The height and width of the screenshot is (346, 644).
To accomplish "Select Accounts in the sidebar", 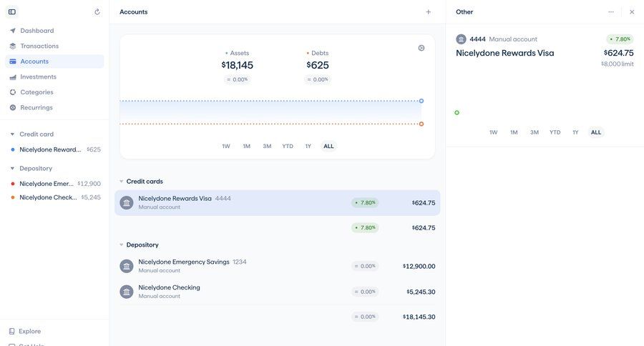I will tap(54, 61).
